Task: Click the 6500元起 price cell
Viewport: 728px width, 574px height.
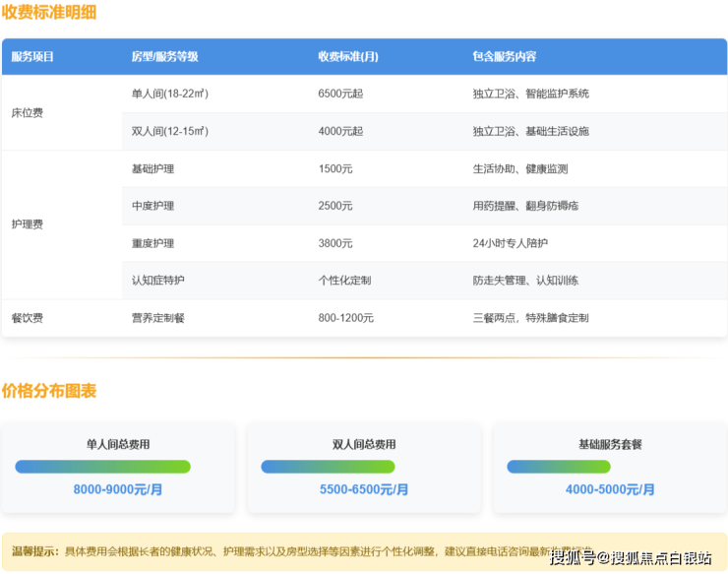Action: (x=340, y=94)
